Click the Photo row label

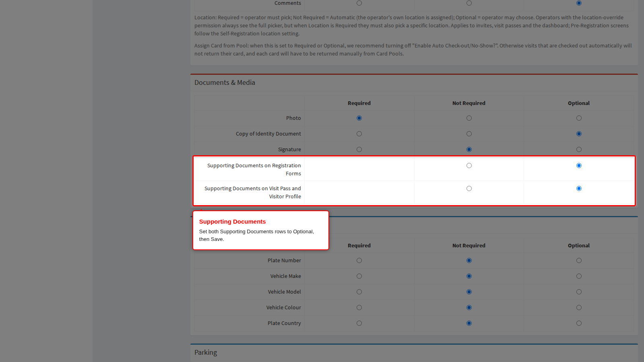click(293, 118)
